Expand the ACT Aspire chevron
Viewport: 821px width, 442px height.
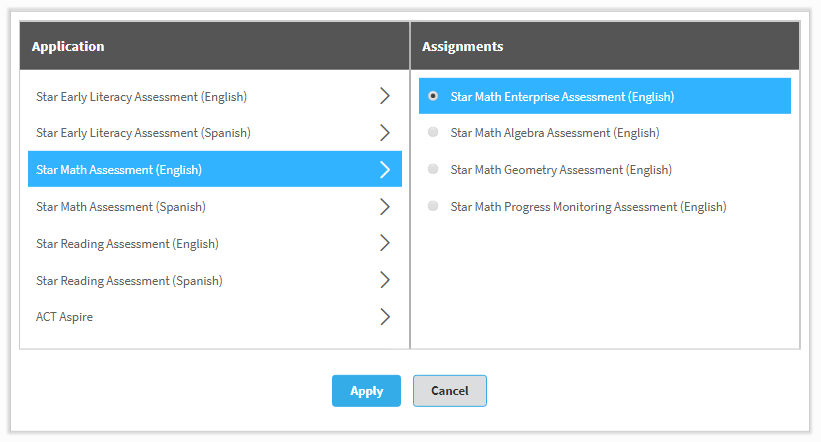pos(385,316)
